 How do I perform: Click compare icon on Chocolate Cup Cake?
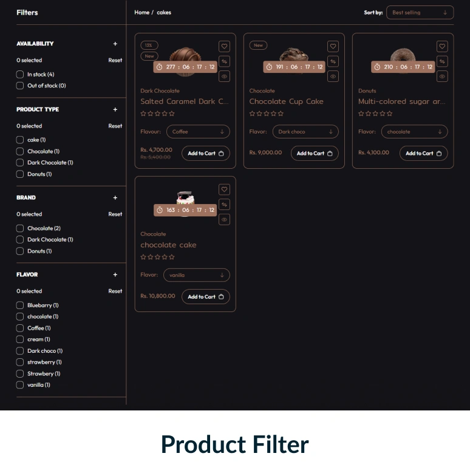[333, 61]
